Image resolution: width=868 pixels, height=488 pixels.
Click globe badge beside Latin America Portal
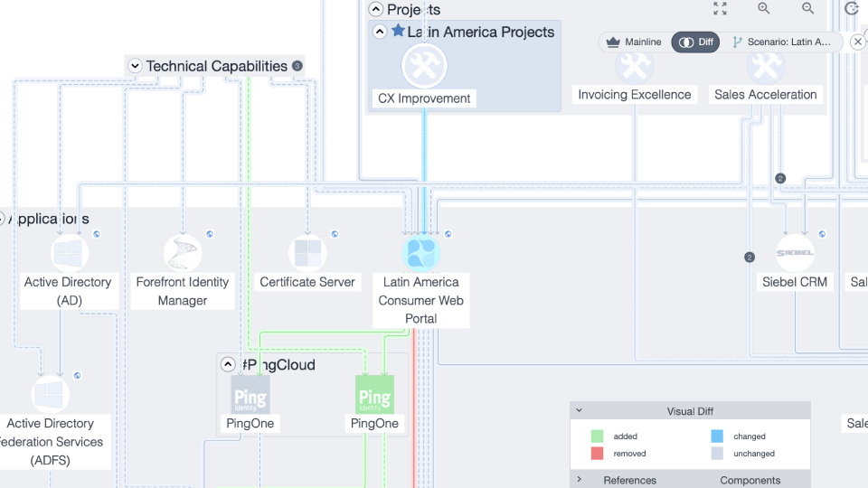(x=448, y=234)
